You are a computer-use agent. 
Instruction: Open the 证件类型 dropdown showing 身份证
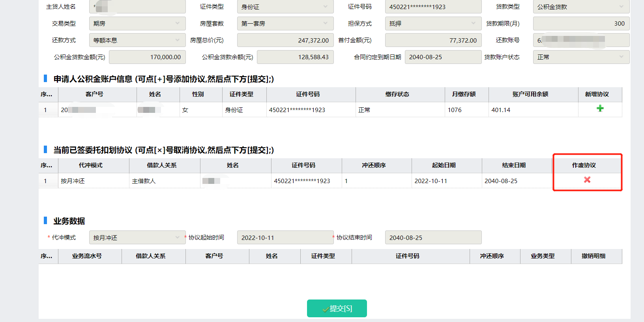[x=285, y=7]
